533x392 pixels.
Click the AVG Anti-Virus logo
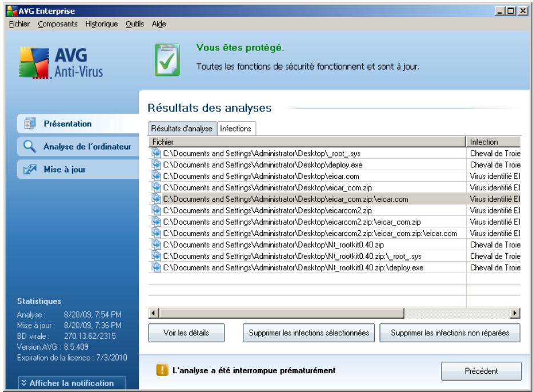pos(61,63)
